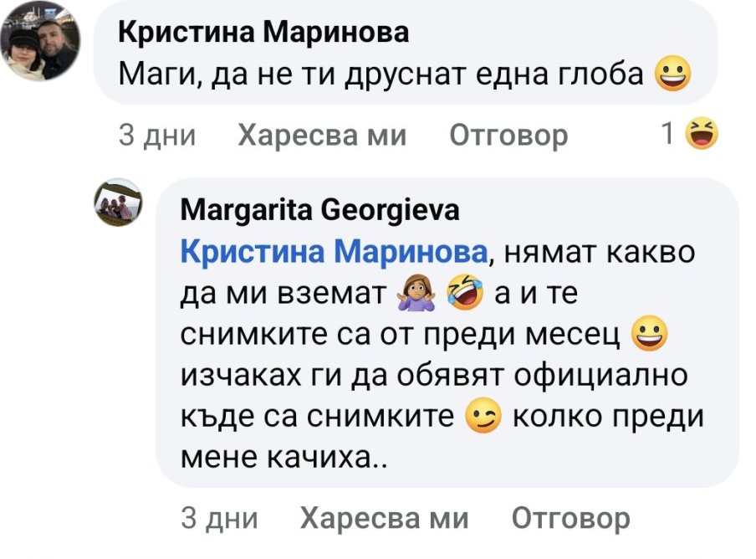The height and width of the screenshot is (559, 756).
Task: Open Кристина Маринова's profile from comment author name
Action: pyautogui.click(x=264, y=33)
